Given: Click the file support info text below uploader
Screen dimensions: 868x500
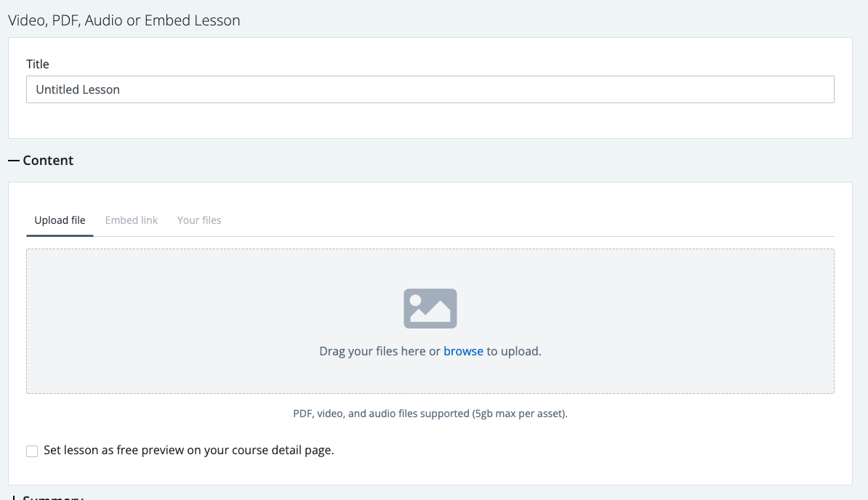Looking at the screenshot, I should pos(430,413).
